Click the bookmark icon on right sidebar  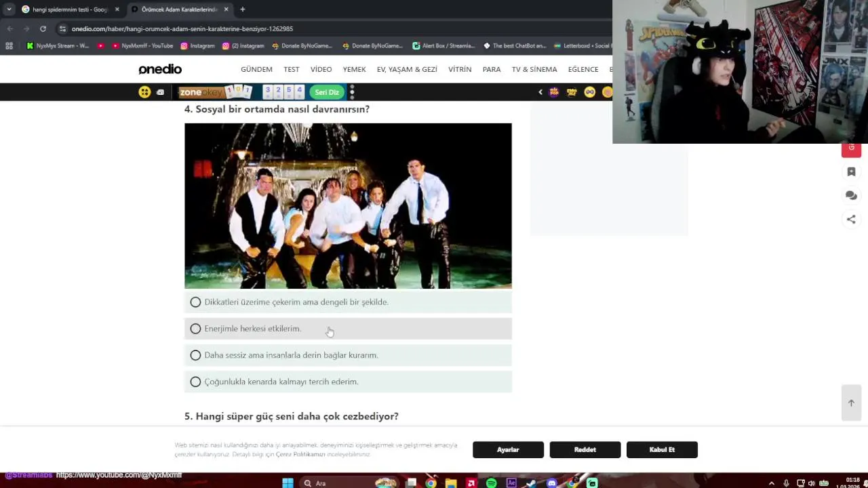(x=851, y=171)
